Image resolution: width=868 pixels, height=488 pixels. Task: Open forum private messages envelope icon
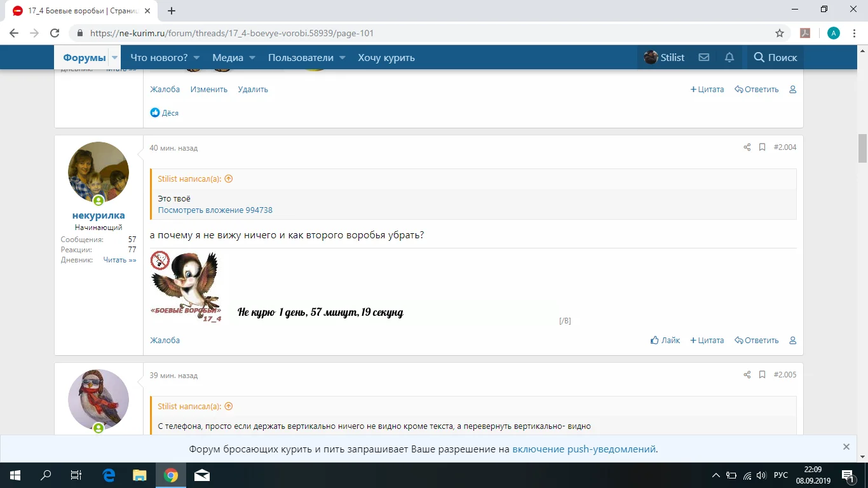click(x=703, y=57)
